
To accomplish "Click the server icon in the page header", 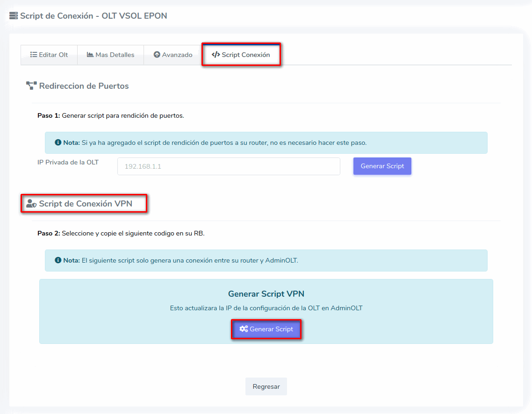I will point(14,16).
